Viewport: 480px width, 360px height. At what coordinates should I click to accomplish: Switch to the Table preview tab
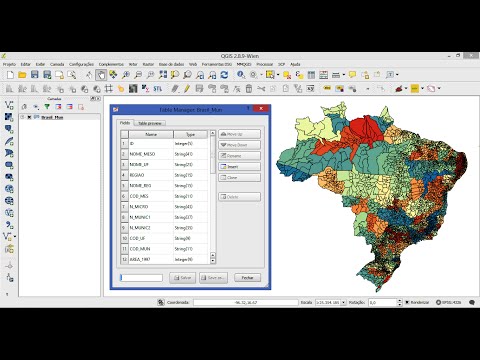pos(149,123)
